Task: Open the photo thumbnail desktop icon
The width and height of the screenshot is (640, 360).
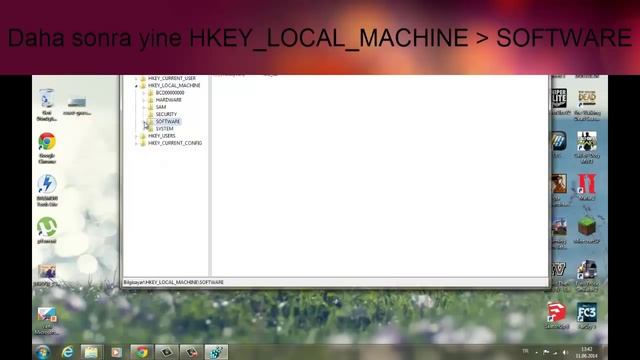Action: coord(47,275)
